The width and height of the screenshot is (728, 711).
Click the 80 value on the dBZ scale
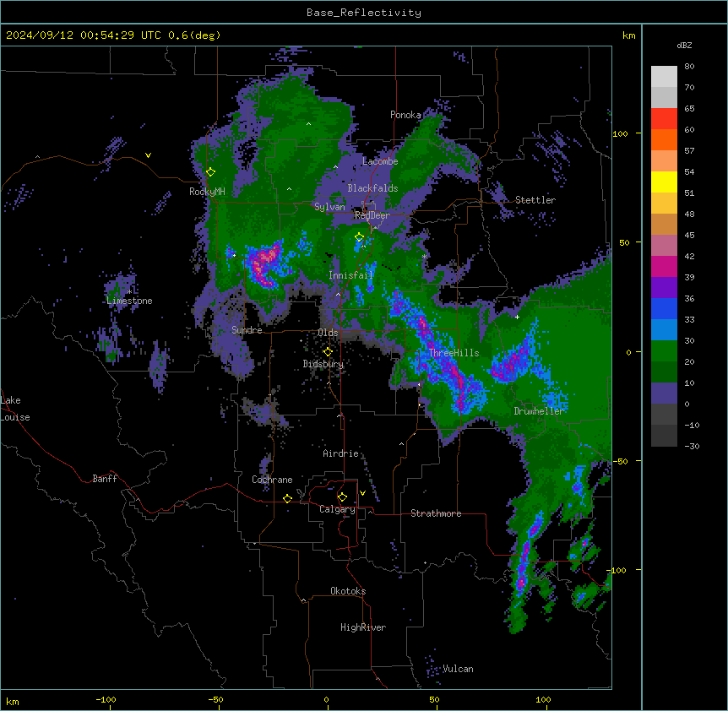689,67
